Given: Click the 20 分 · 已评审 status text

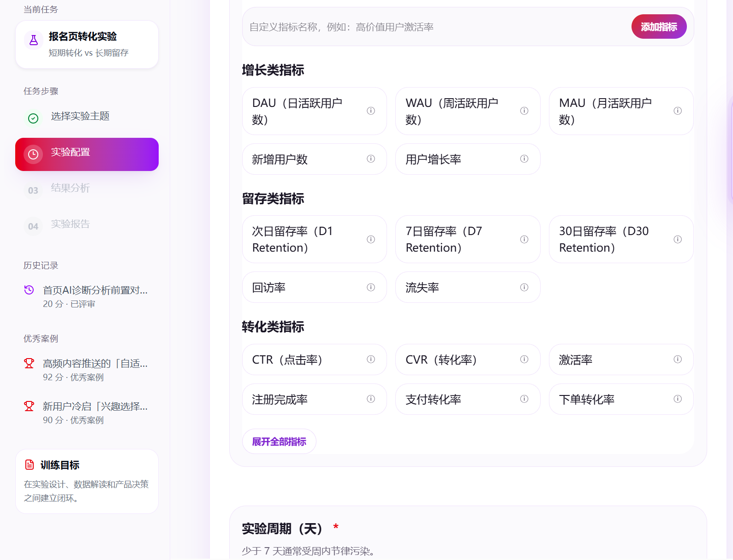Looking at the screenshot, I should pyautogui.click(x=69, y=304).
